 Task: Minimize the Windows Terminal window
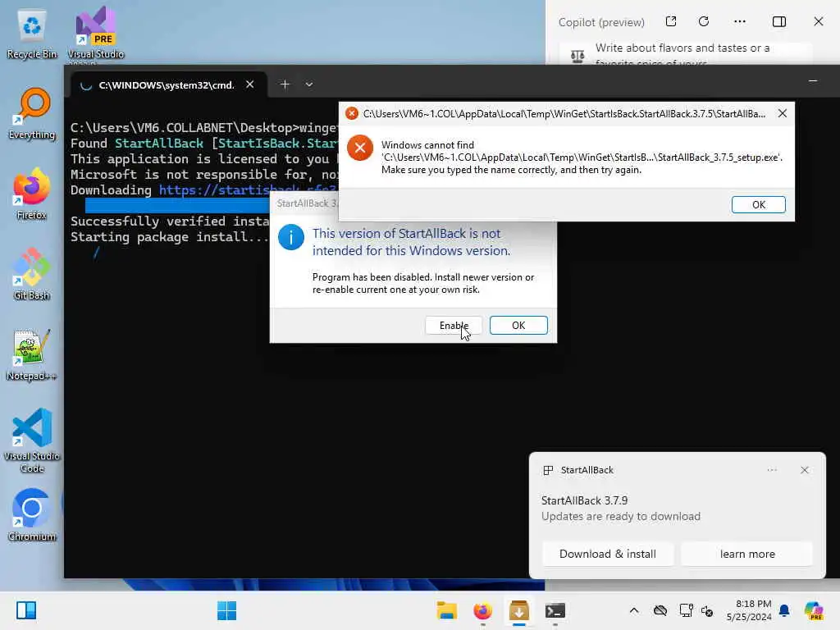813,81
